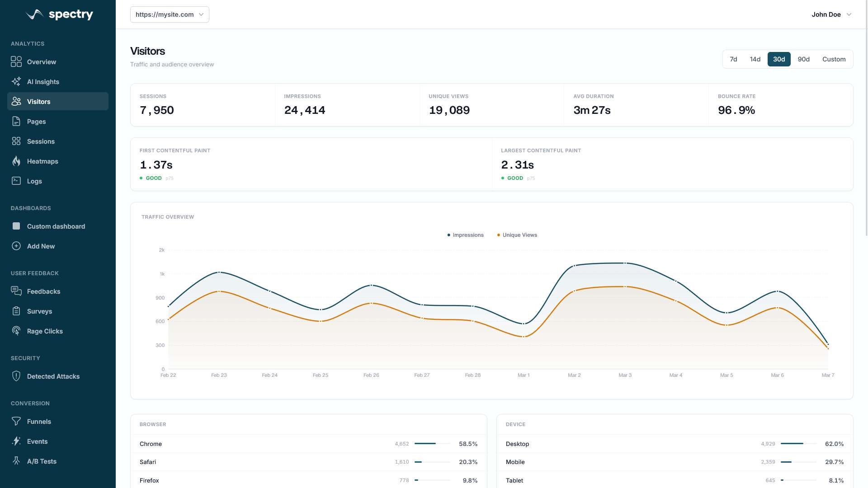Open the https://mysite.com site dropdown
This screenshot has width=868, height=488.
(x=170, y=14)
